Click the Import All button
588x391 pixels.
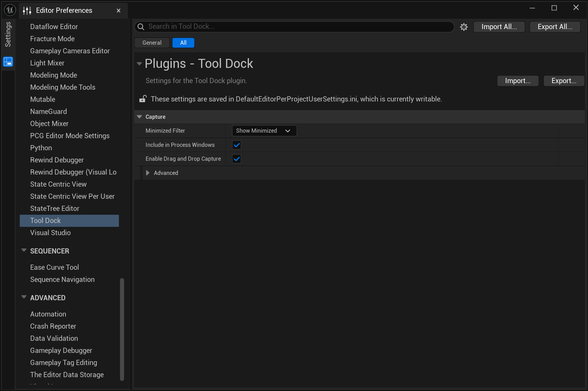pos(499,27)
